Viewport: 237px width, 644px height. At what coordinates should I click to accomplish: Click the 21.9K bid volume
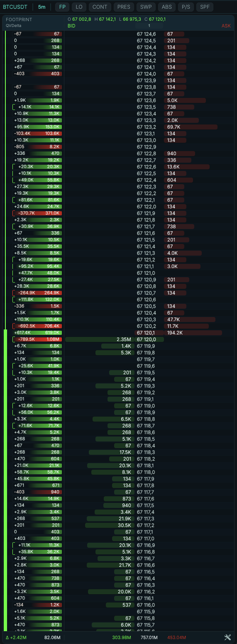[110, 519]
